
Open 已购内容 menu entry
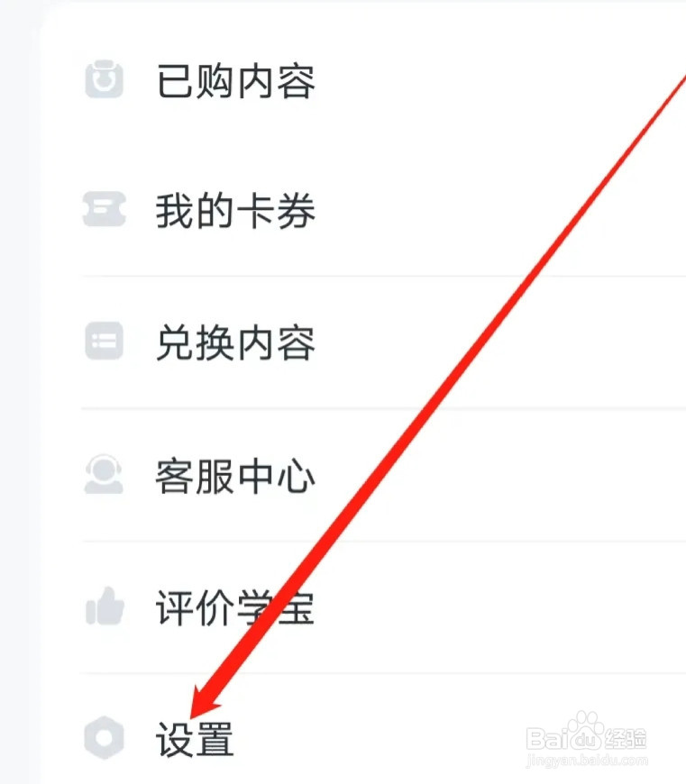click(235, 81)
